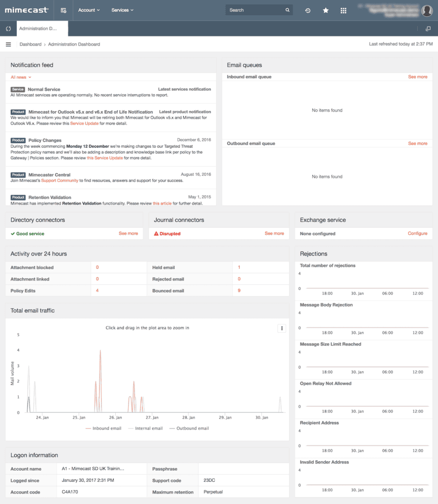Click inside the Search field
Screen dimensions: 438x504
click(256, 10)
